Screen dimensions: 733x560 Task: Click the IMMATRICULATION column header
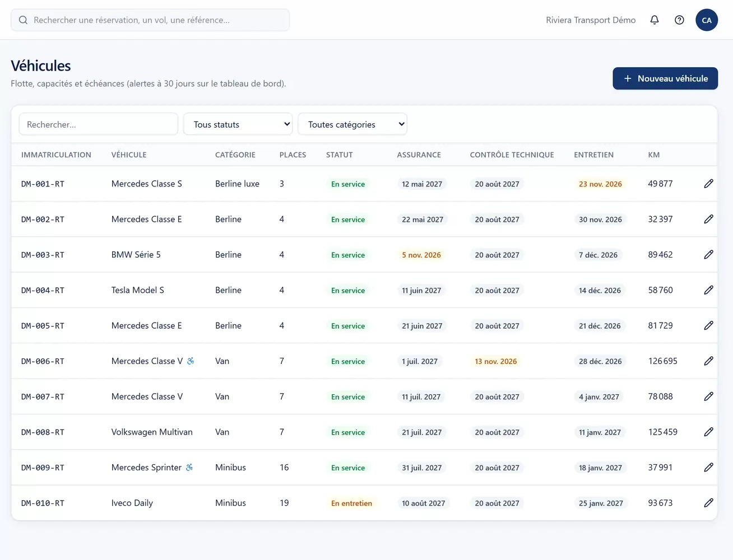(56, 155)
